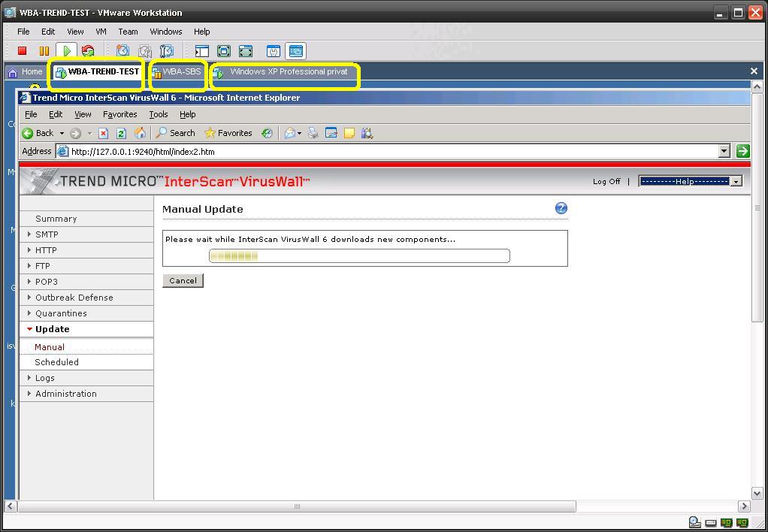Reset the virtual machine from the VMware toolbar
The image size is (768, 532).
[88, 50]
